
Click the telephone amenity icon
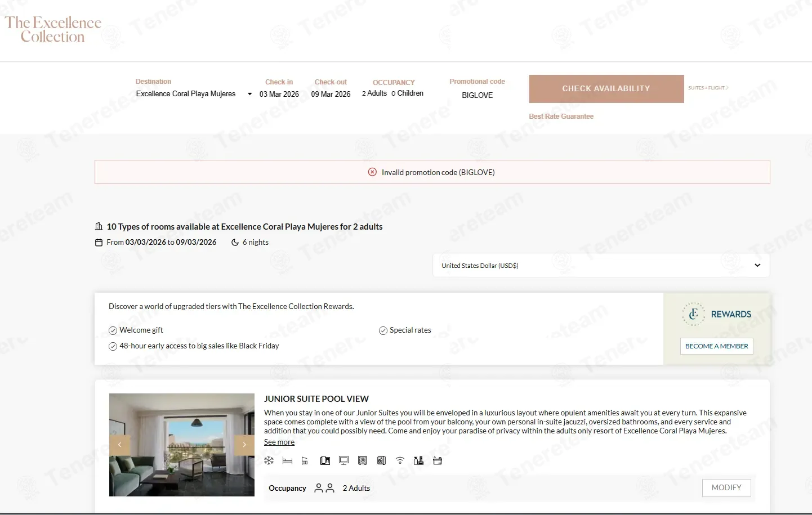coord(325,460)
